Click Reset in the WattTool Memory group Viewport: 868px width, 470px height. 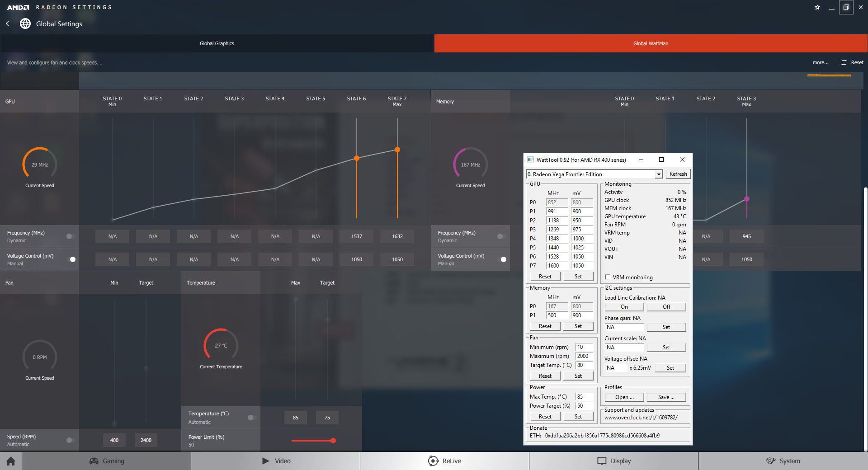[x=545, y=326]
